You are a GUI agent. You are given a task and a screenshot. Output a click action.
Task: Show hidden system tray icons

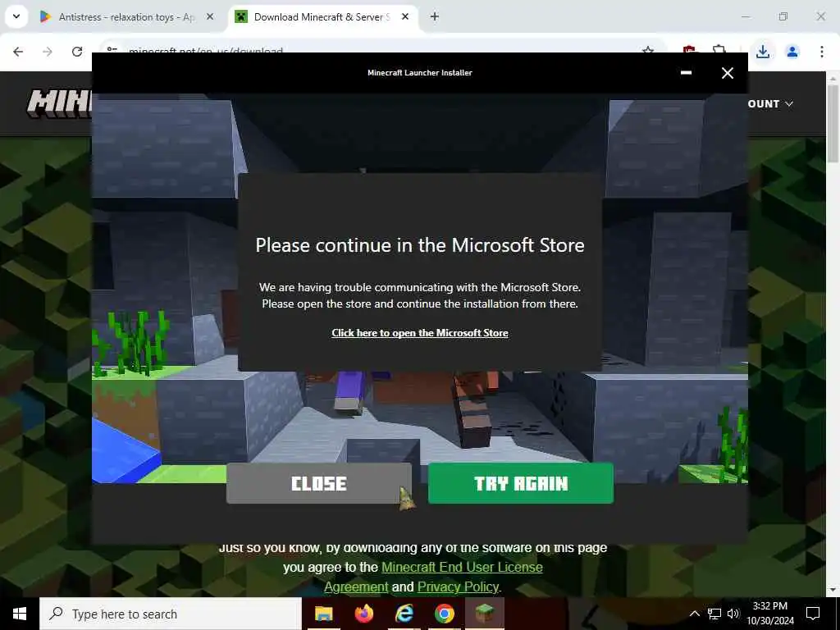pyautogui.click(x=694, y=614)
